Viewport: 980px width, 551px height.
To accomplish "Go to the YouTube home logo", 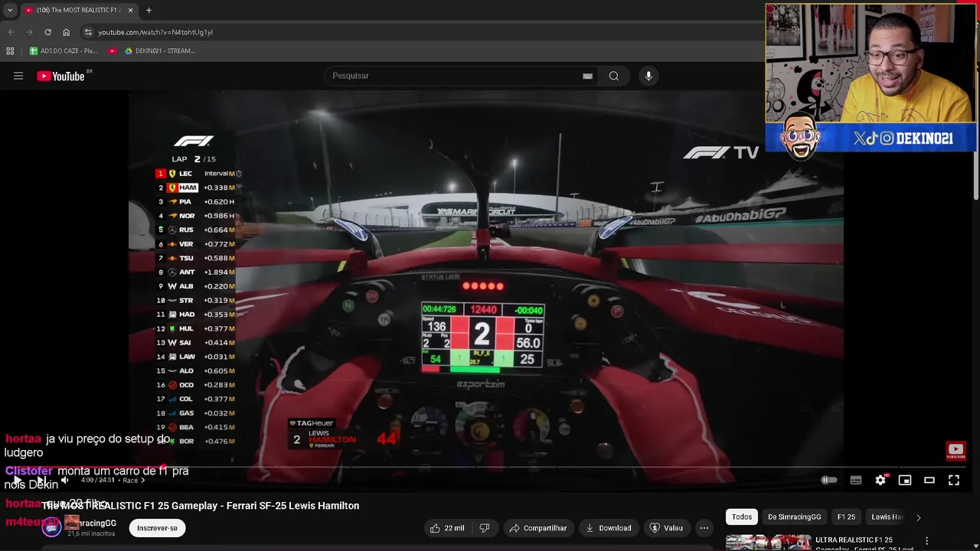I will (x=61, y=76).
